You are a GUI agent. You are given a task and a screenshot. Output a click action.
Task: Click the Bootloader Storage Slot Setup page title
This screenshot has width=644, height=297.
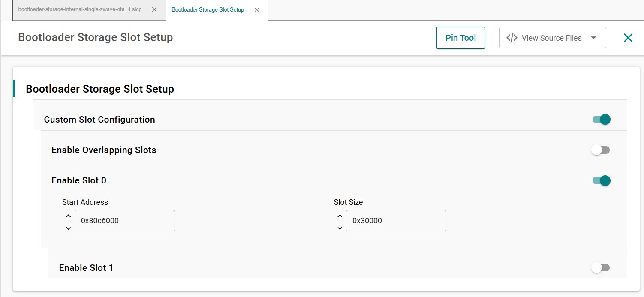tap(95, 37)
